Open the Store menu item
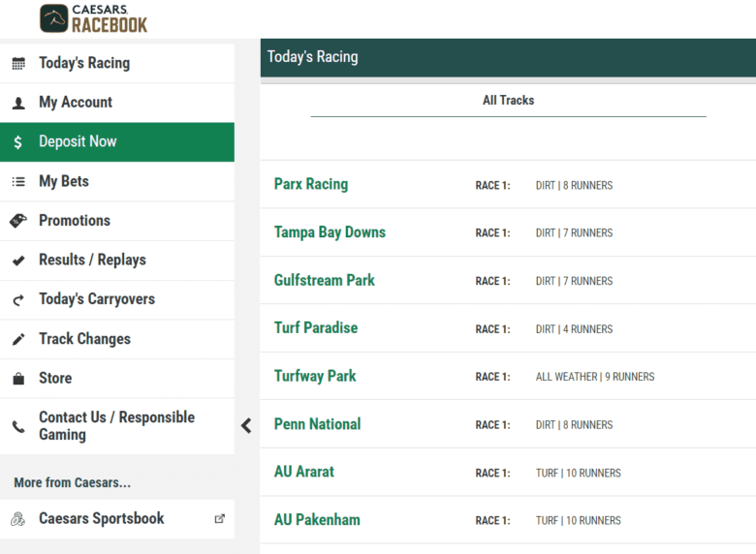The height and width of the screenshot is (554, 756). 117,378
